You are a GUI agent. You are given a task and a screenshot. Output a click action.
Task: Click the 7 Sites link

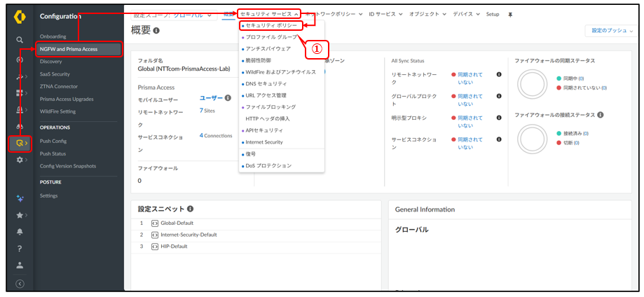point(207,111)
